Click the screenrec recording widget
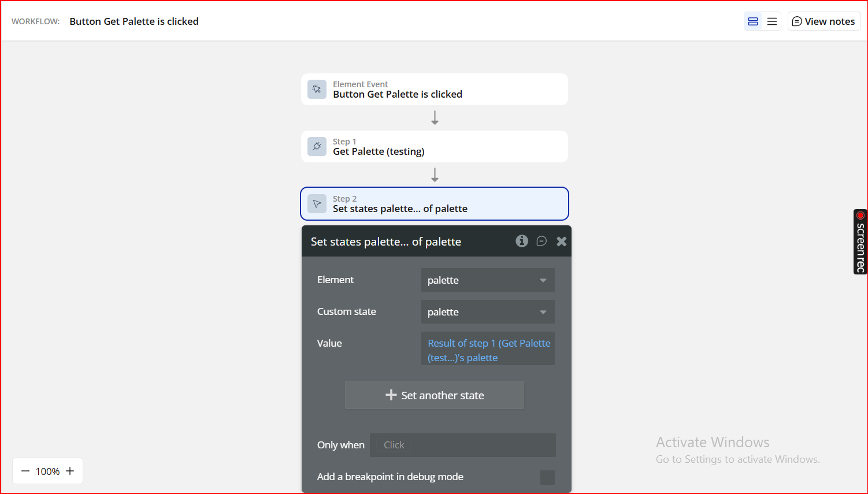 coord(860,242)
